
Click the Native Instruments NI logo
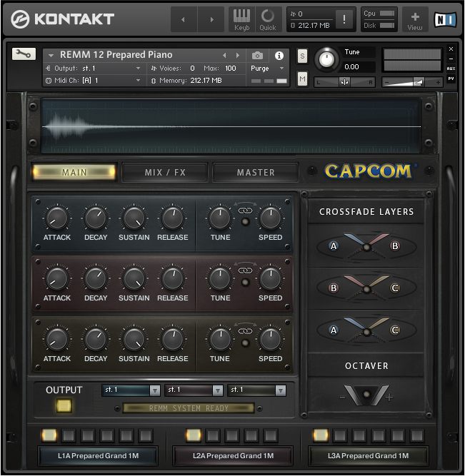coord(445,20)
